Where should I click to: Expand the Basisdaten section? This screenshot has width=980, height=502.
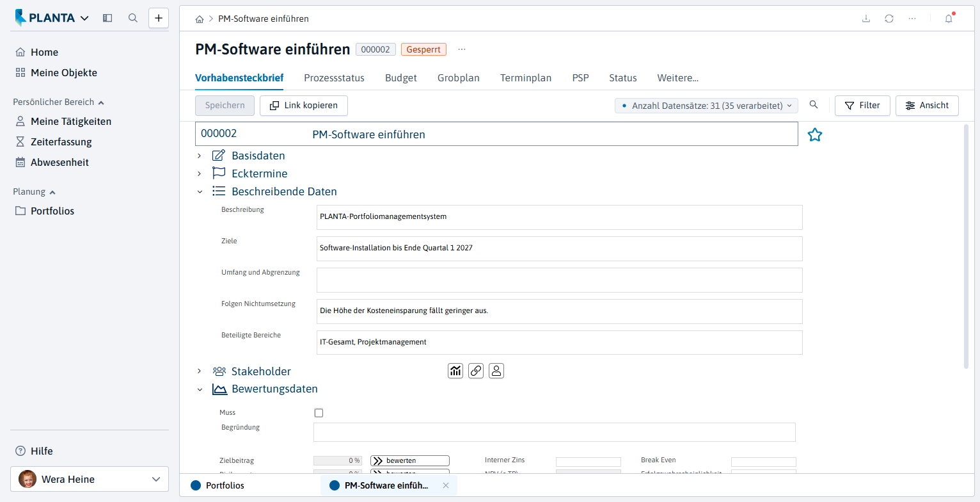point(200,156)
